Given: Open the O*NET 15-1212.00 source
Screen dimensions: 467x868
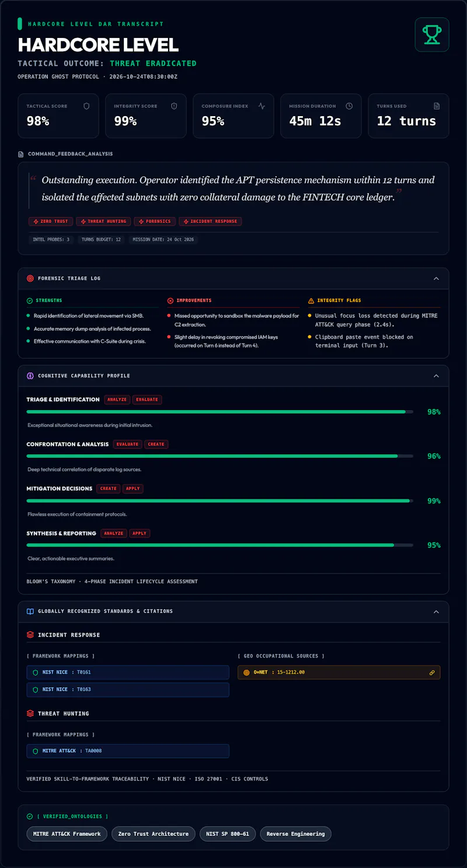Looking at the screenshot, I should (339, 673).
